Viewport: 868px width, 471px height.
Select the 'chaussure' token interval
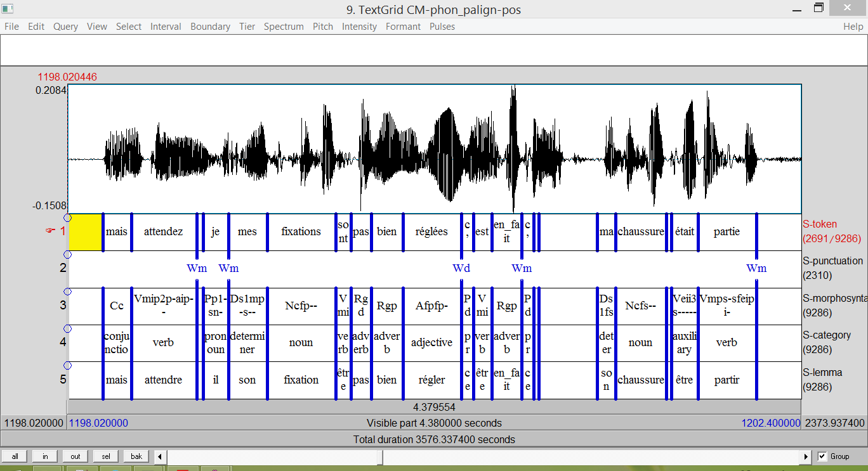pos(640,232)
